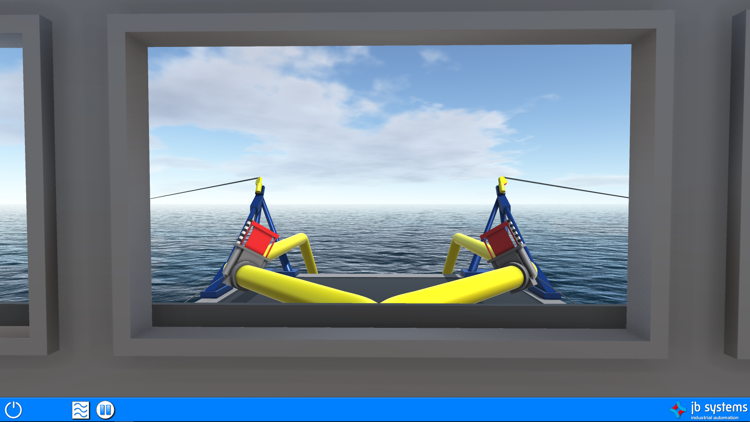
Task: Select the right red winch housing
Action: tap(496, 240)
